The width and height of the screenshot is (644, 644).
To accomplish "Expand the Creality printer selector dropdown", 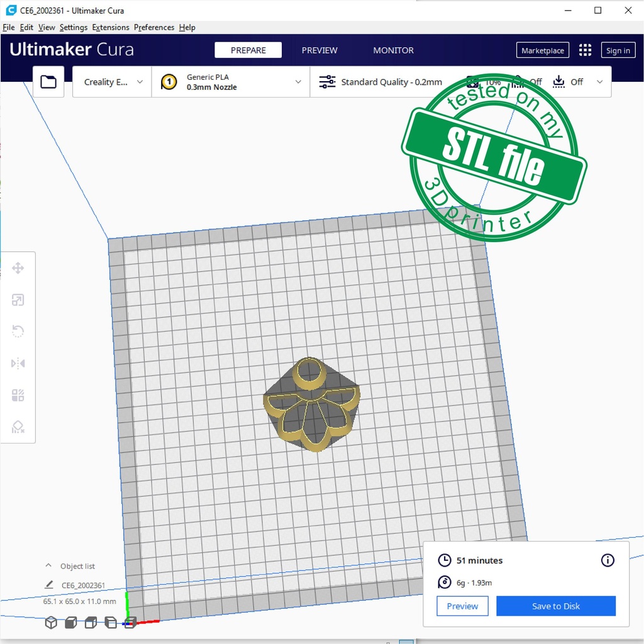I will coord(113,82).
